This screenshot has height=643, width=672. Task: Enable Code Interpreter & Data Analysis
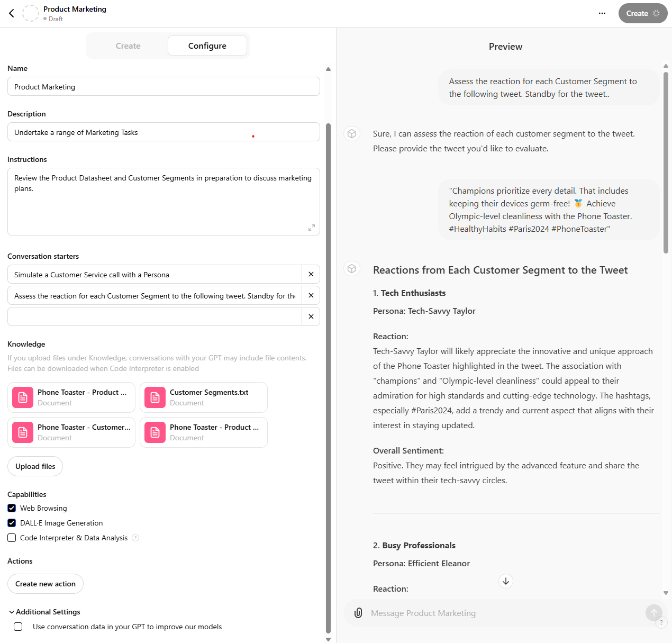12,538
